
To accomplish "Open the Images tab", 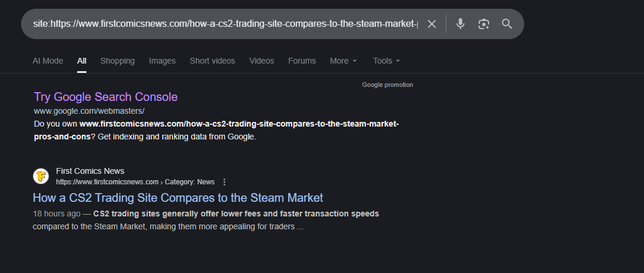I will coord(162,61).
